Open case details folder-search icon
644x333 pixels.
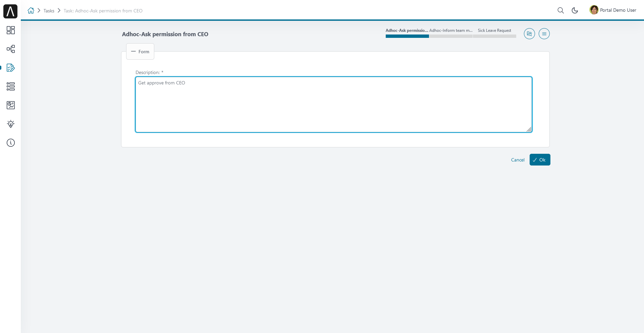[529, 34]
